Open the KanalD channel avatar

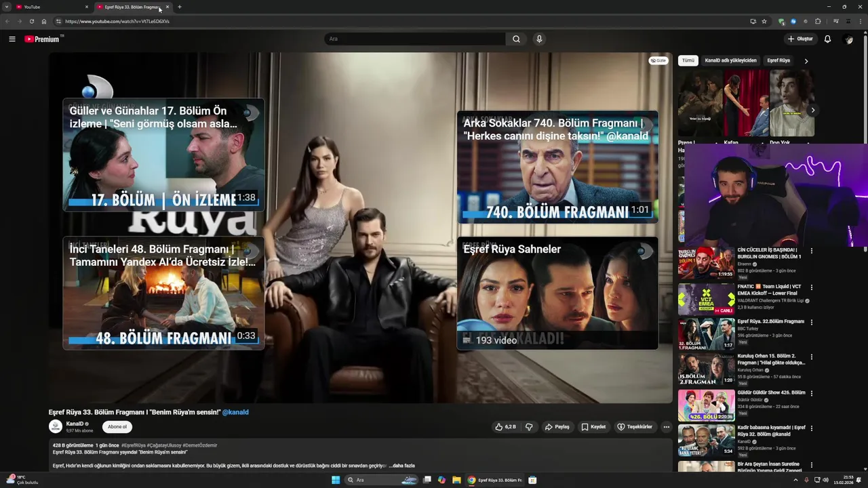56,426
